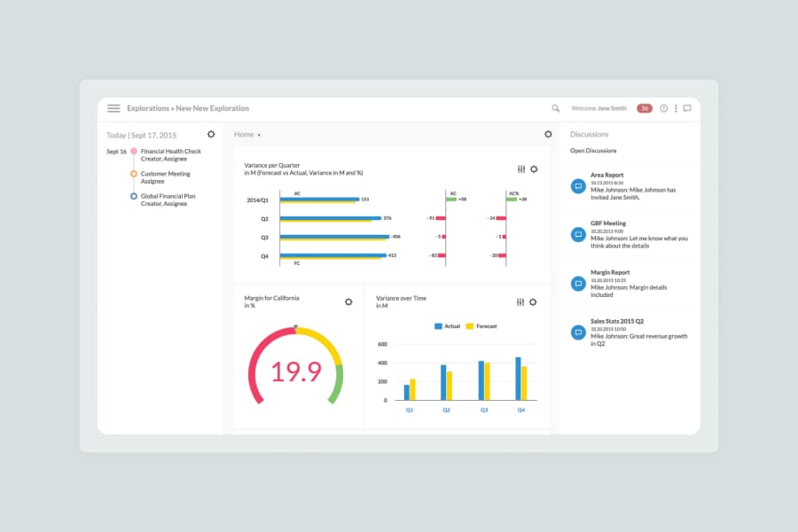Click the margin gauge pointer marker
This screenshot has height=532, width=798.
pyautogui.click(x=295, y=327)
